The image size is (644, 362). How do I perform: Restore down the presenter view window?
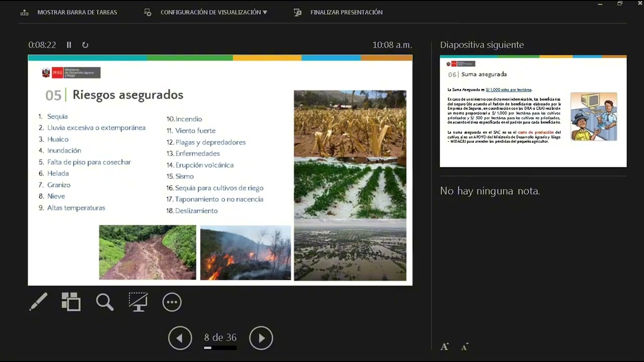click(x=620, y=4)
